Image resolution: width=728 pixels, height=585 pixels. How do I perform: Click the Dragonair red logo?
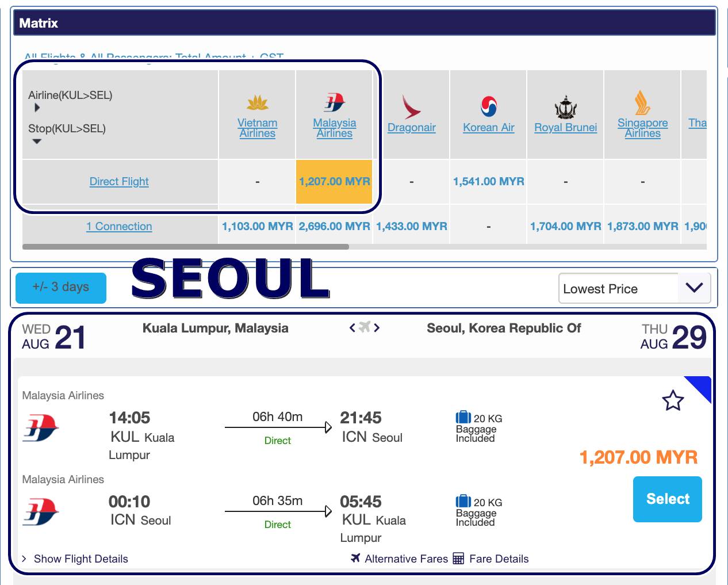click(411, 107)
